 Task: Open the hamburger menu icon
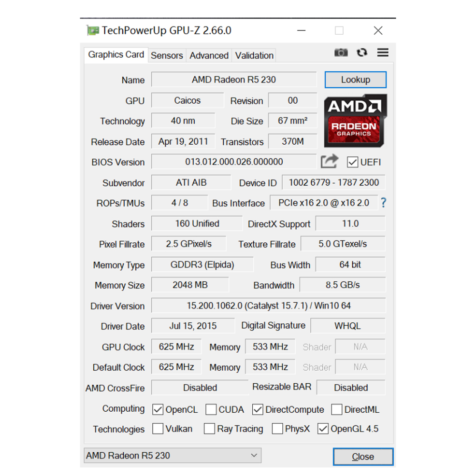383,52
